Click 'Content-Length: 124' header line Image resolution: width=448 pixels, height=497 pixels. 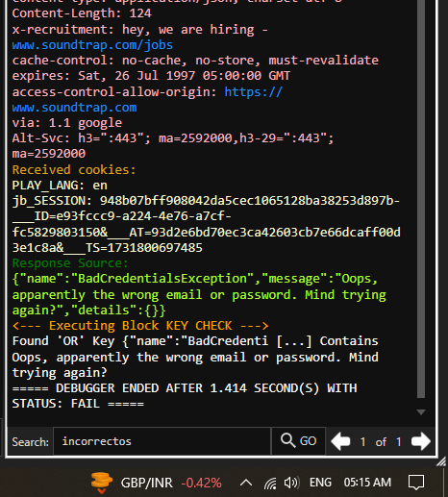(x=82, y=13)
